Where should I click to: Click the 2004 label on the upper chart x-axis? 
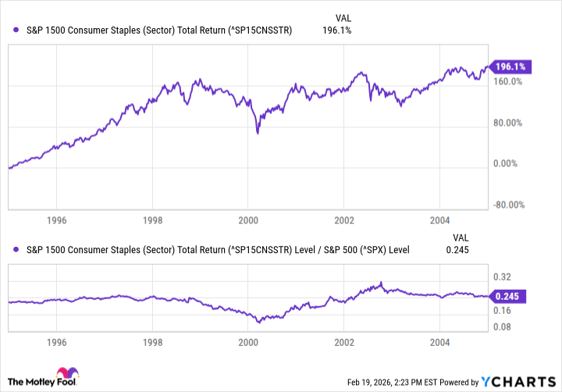point(439,221)
